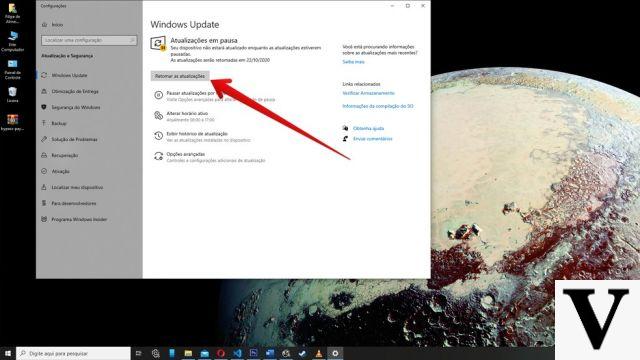Focus the Localizar uma configuração search field

click(x=89, y=40)
